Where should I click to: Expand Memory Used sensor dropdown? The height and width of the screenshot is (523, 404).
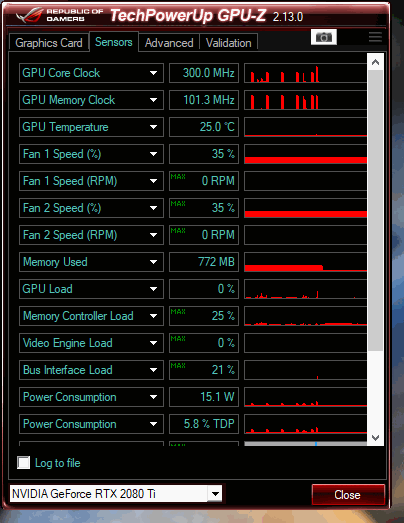(x=153, y=262)
